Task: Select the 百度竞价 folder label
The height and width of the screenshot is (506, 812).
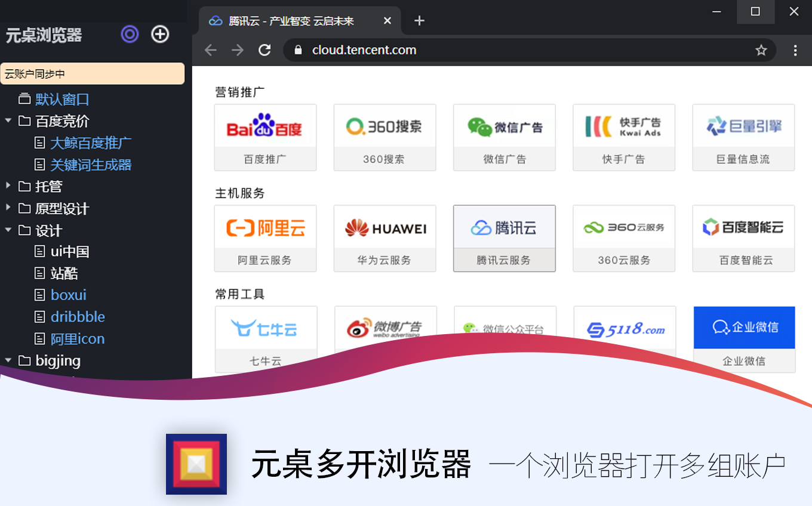Action: pyautogui.click(x=62, y=121)
